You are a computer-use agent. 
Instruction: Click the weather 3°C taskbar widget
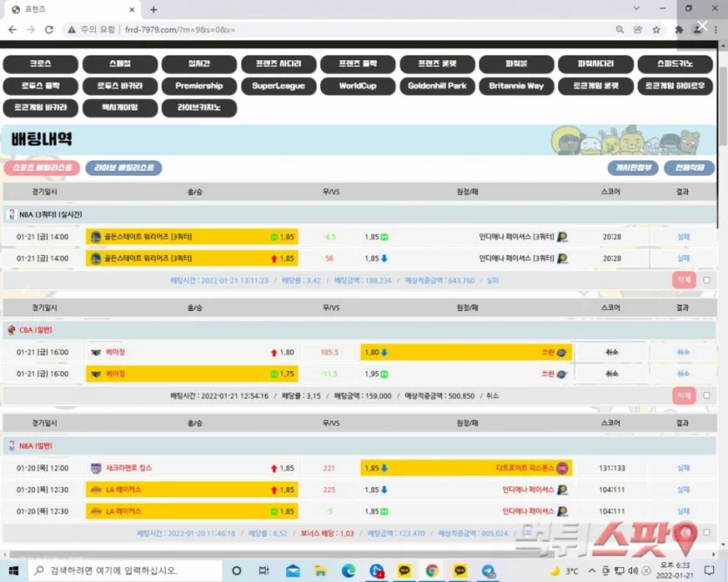coord(564,571)
